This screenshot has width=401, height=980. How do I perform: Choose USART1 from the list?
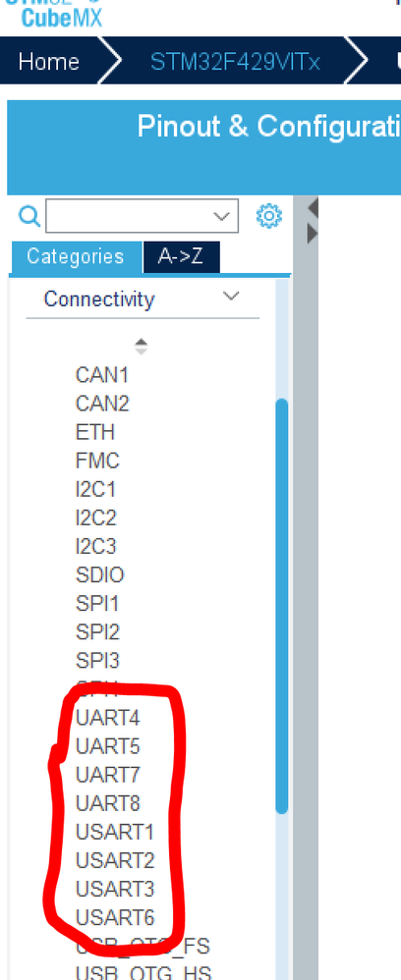[x=114, y=832]
